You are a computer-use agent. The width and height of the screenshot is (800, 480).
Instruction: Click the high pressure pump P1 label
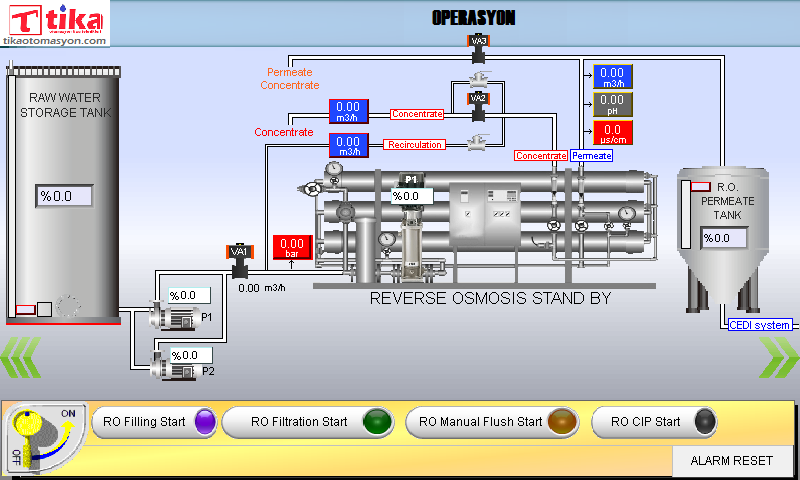coord(410,180)
